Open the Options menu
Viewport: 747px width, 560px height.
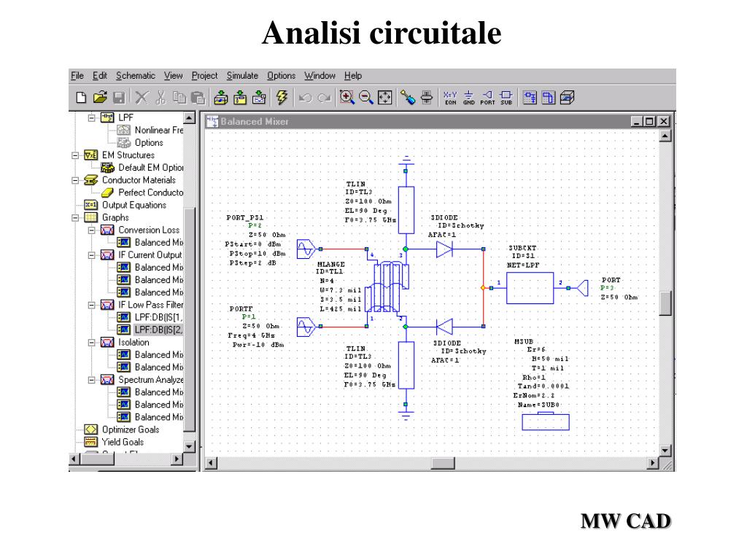pos(281,76)
